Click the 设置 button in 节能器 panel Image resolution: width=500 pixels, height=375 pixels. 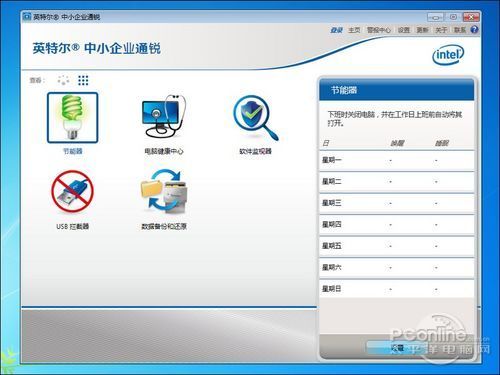coord(397,348)
